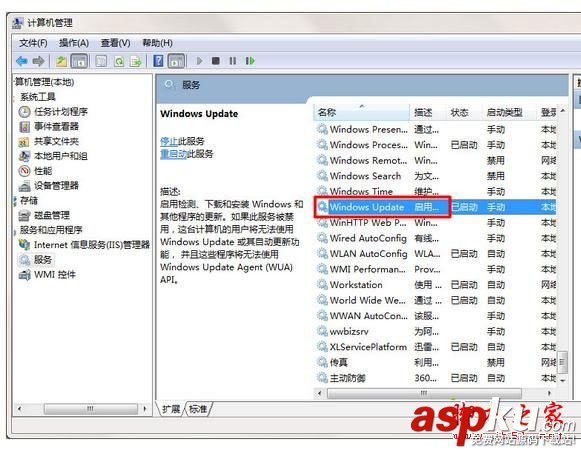This screenshot has height=452, width=581.
Task: Sort by the 状态 column header
Action: pos(464,112)
